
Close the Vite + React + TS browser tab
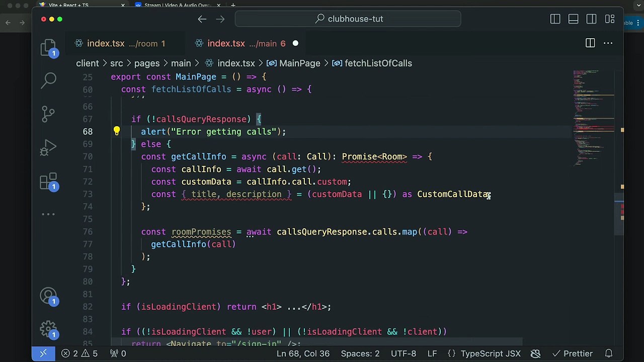click(123, 5)
